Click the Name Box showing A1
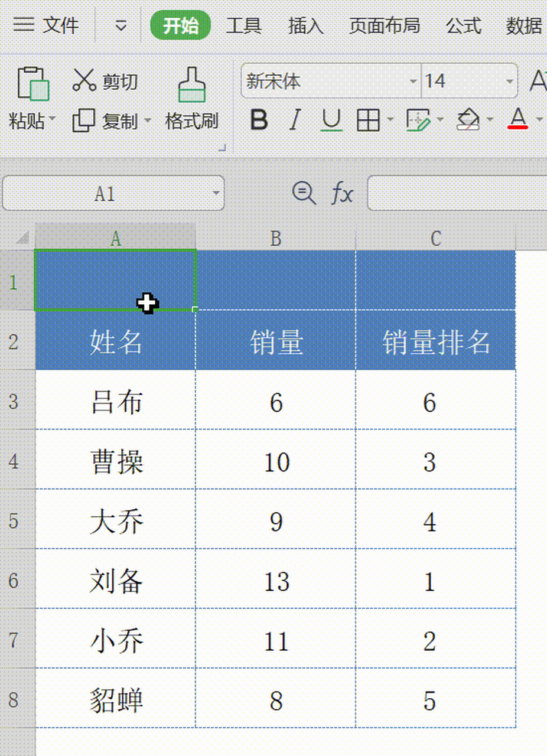Viewport: 547px width, 756px height. [x=106, y=193]
